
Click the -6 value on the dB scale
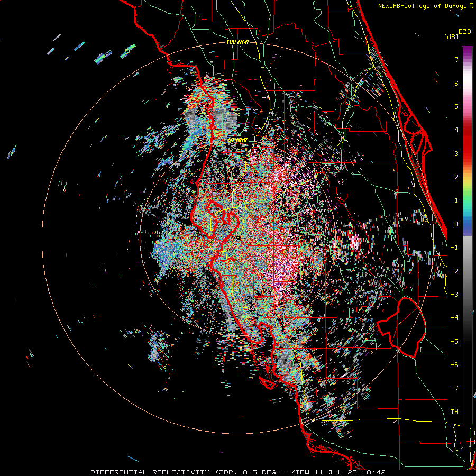coord(454,365)
